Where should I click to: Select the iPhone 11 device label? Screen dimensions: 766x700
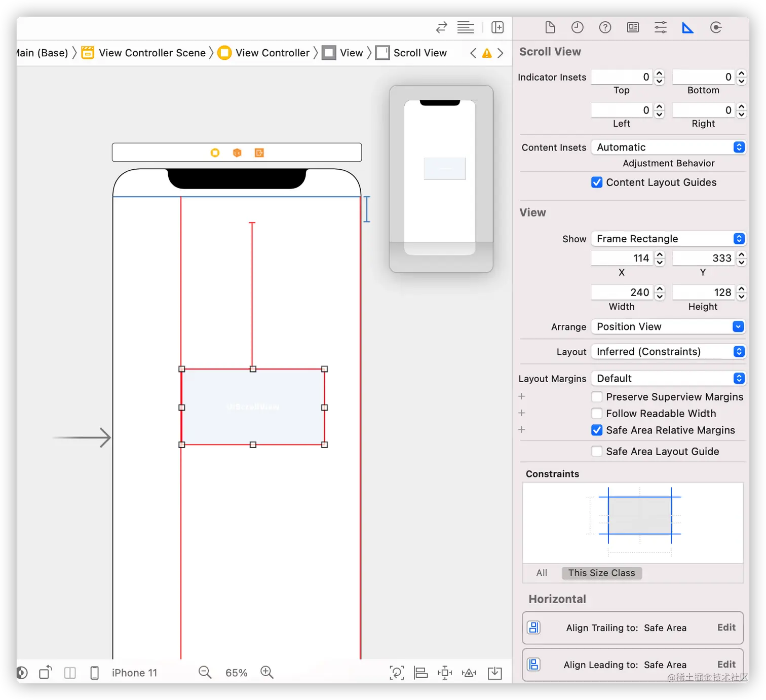pyautogui.click(x=135, y=673)
